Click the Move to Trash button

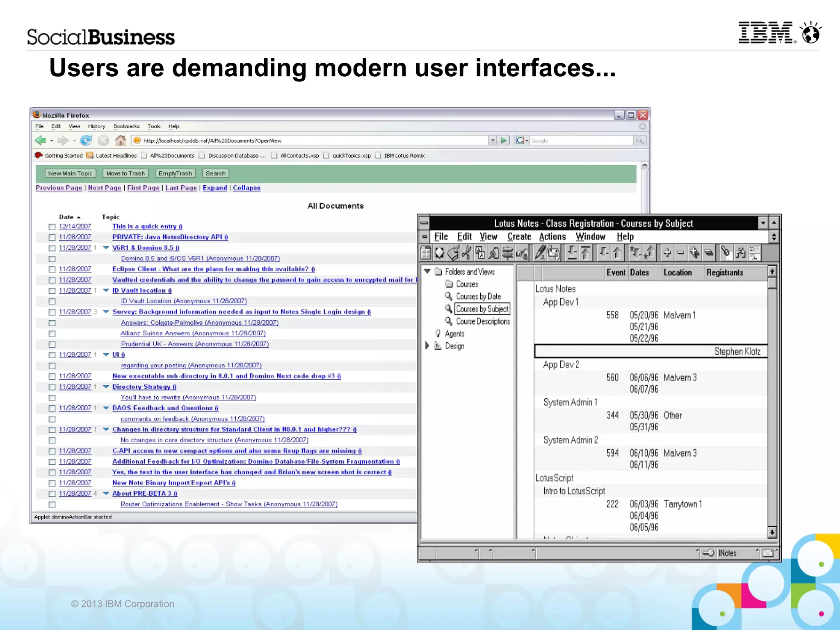click(126, 173)
